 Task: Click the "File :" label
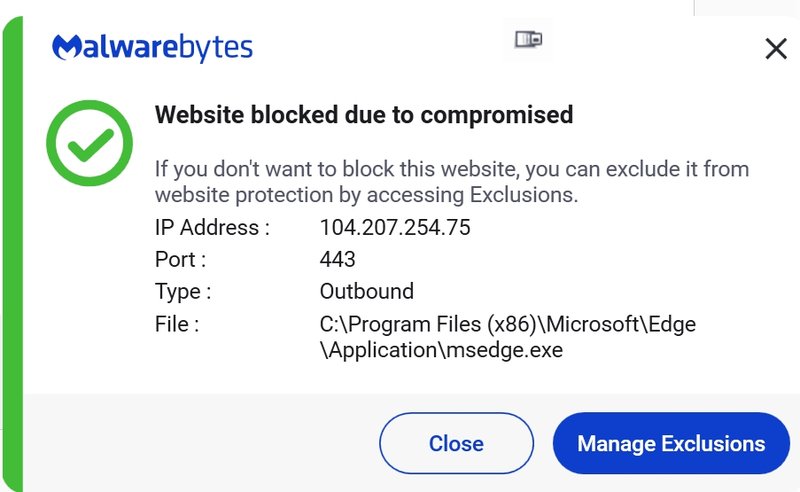(x=177, y=324)
